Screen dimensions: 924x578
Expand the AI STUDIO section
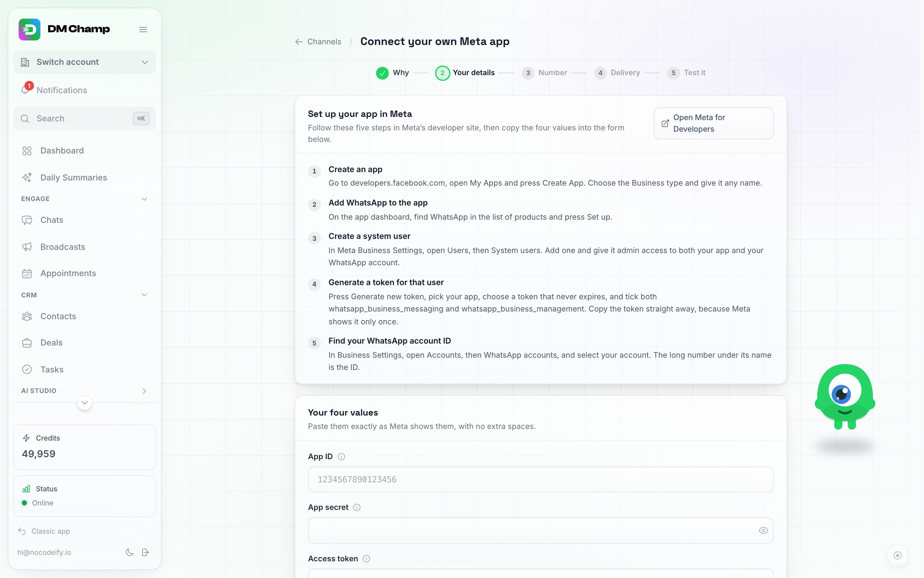(x=85, y=391)
